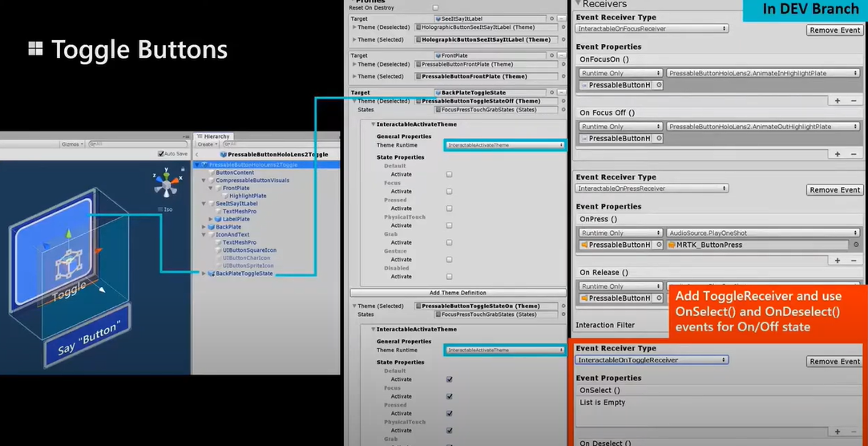Open the AudioSource.PlayOneShot function dropdown
Image resolution: width=868 pixels, height=446 pixels.
click(763, 233)
